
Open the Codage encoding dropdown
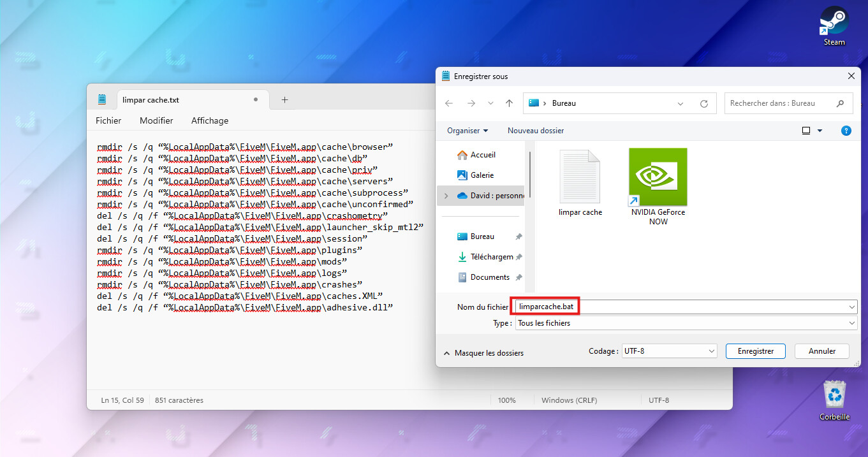(669, 351)
